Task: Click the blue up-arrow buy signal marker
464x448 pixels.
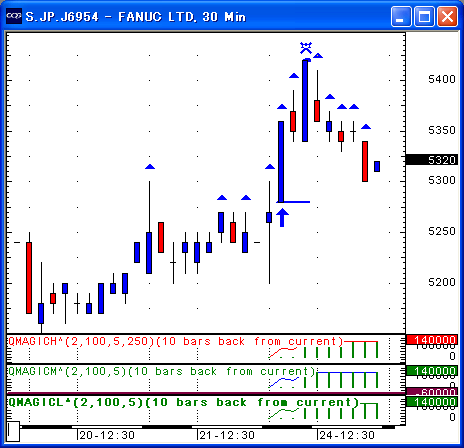Action: tap(282, 218)
